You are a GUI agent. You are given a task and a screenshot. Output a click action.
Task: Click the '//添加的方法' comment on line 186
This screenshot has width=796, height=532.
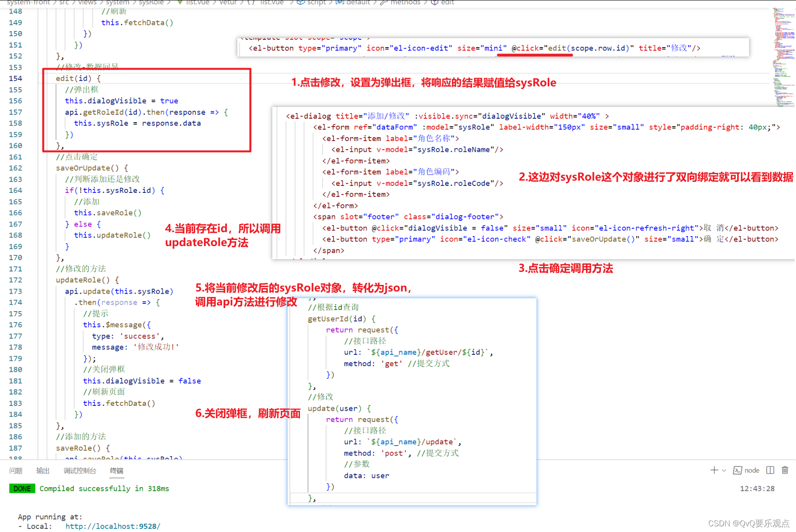(81, 436)
